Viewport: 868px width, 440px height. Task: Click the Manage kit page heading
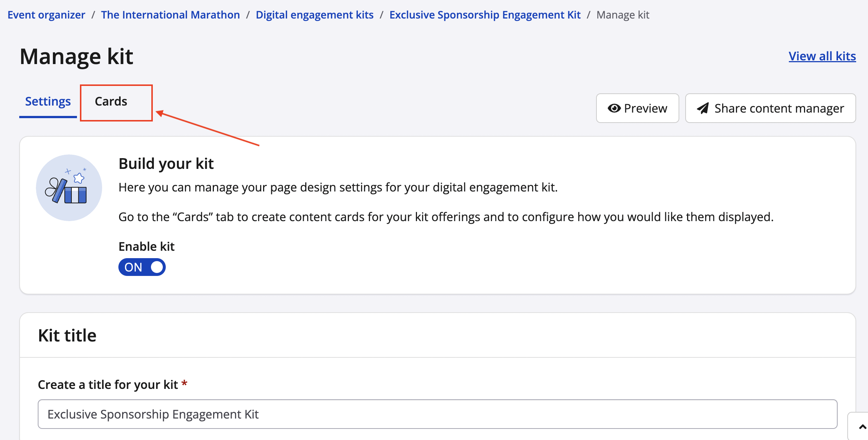point(76,57)
